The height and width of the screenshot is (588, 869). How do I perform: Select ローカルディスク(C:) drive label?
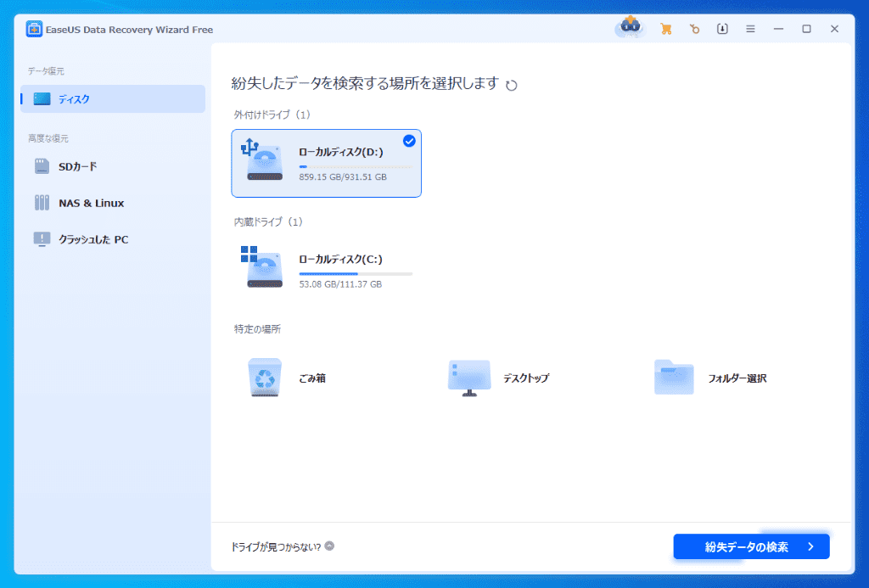pos(341,259)
